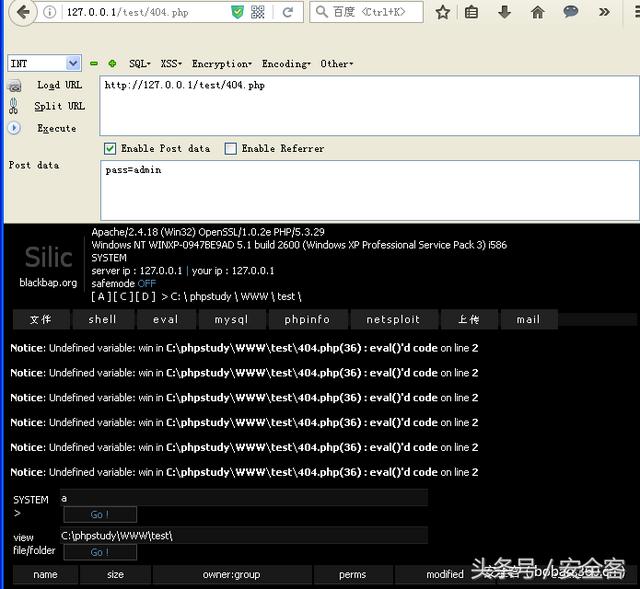Reload the page with the refresh icon
The width and height of the screenshot is (640, 589).
288,12
